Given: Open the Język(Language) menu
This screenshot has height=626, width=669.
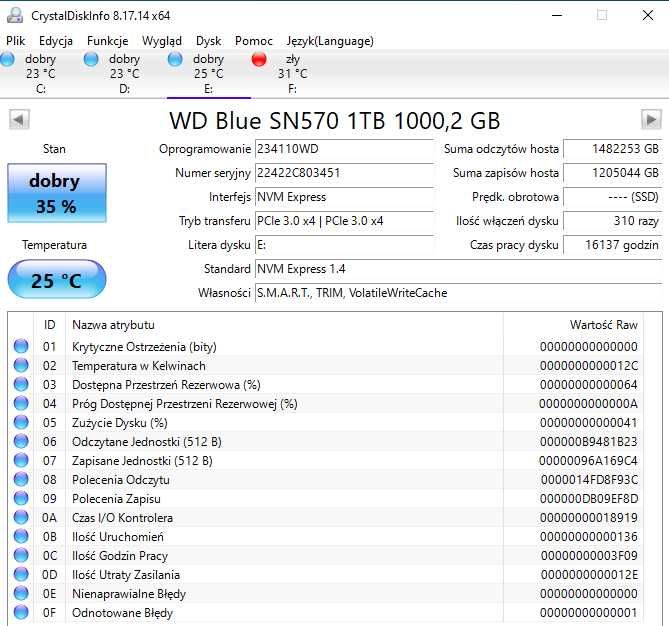Looking at the screenshot, I should [x=330, y=41].
